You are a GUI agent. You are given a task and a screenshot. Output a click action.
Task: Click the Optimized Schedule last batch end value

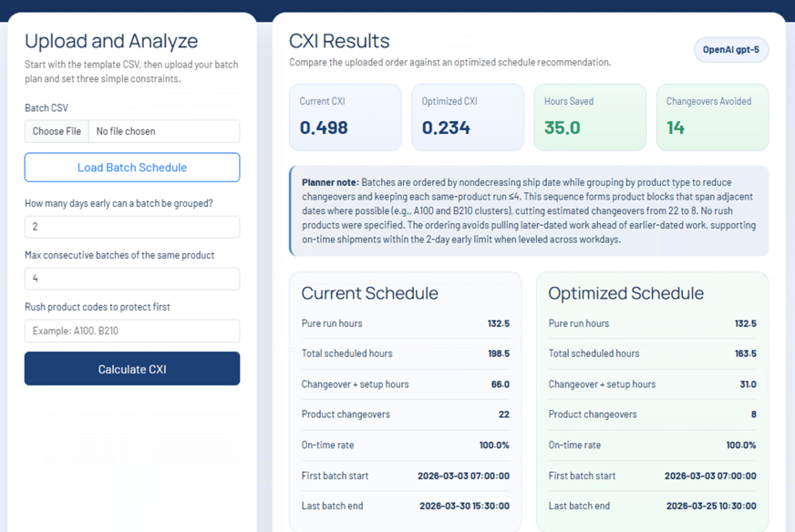710,506
